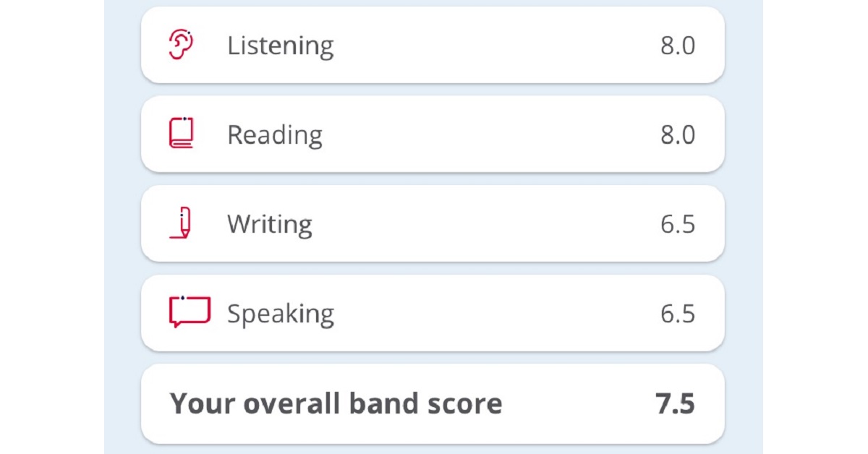This screenshot has height=454, width=868.
Task: Select the Speaking label text
Action: pos(281,314)
